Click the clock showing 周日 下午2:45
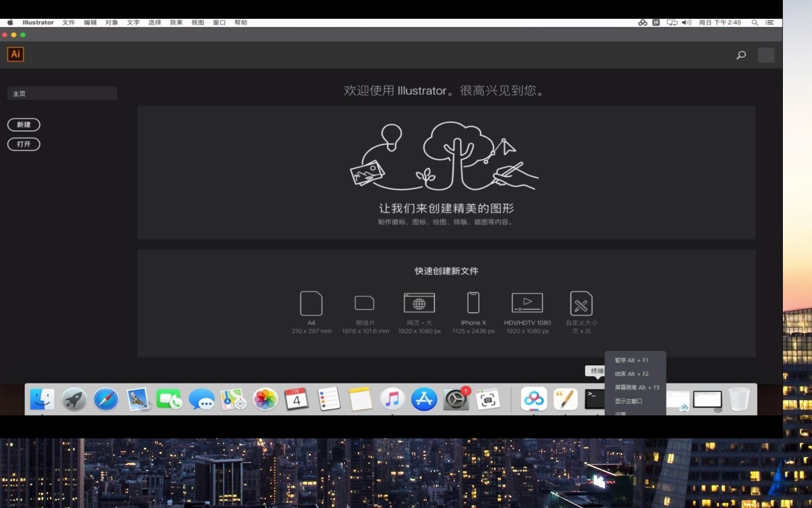812x508 pixels. 720,23
